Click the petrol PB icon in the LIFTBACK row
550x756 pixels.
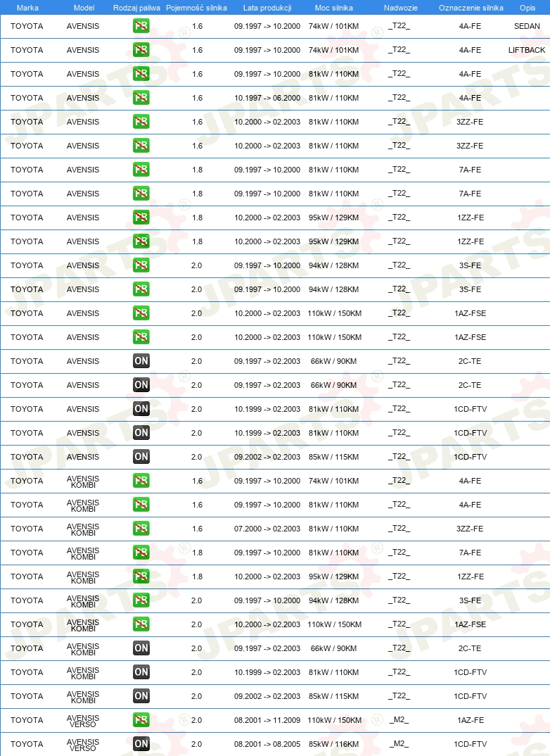tap(141, 50)
